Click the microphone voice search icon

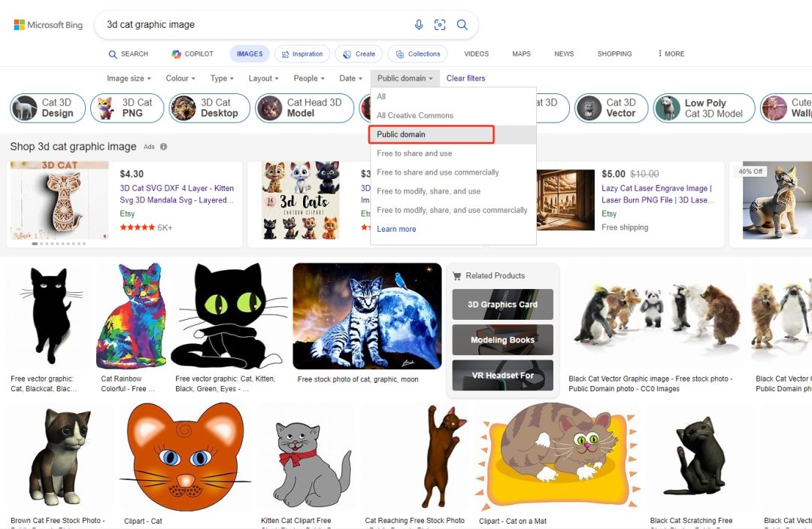click(x=419, y=25)
